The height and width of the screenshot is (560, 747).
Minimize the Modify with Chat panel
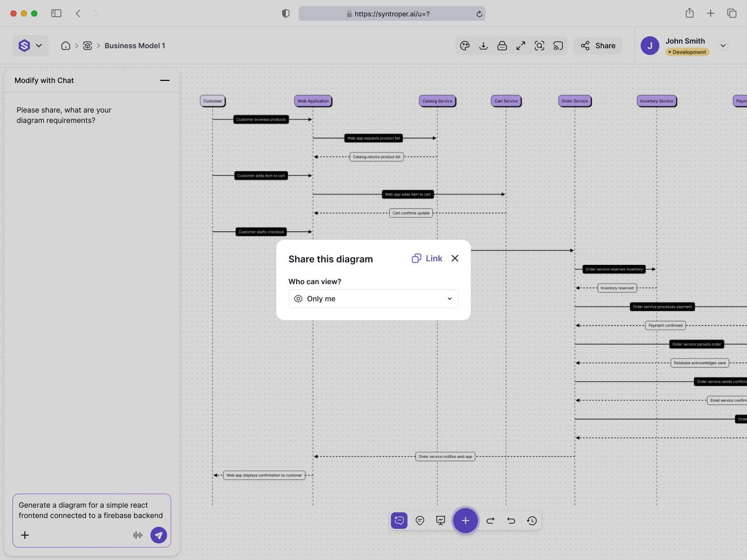tap(165, 80)
